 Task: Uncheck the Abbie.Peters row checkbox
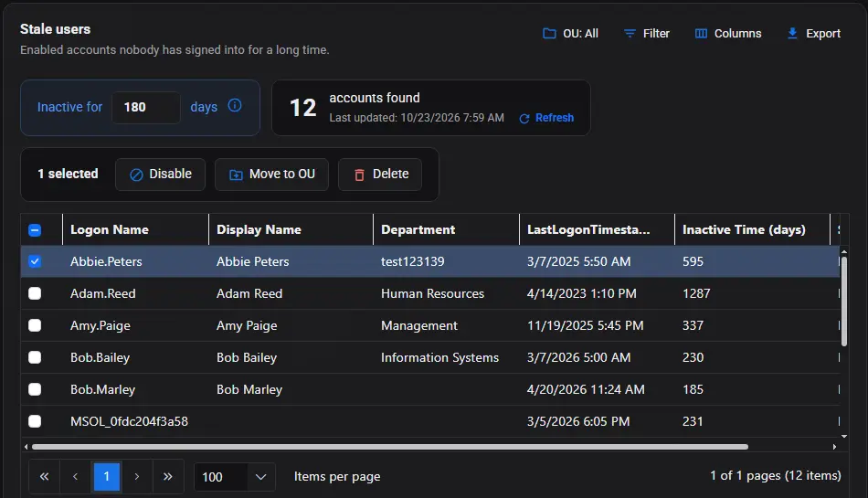(x=35, y=261)
